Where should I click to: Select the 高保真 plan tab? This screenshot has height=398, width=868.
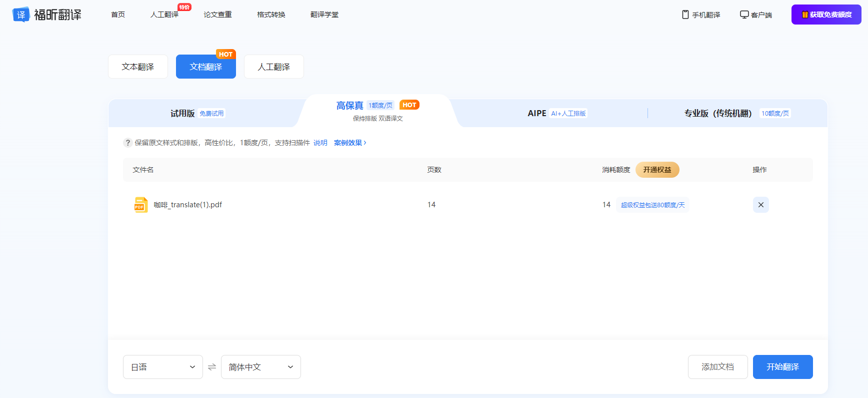tap(378, 111)
